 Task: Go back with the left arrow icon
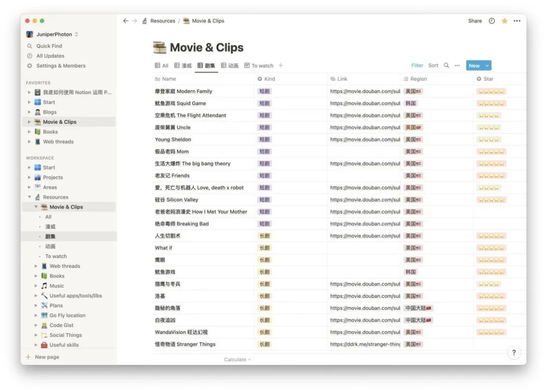[x=126, y=21]
